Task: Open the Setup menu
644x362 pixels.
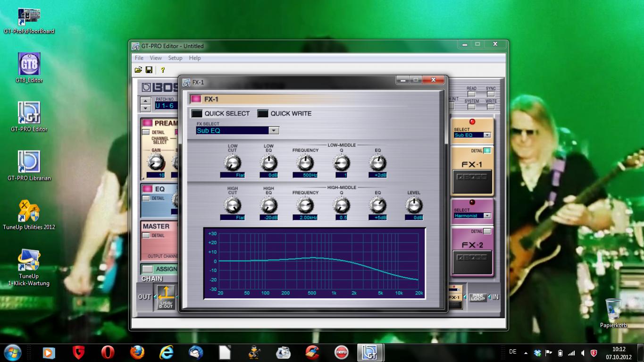Action: point(175,58)
